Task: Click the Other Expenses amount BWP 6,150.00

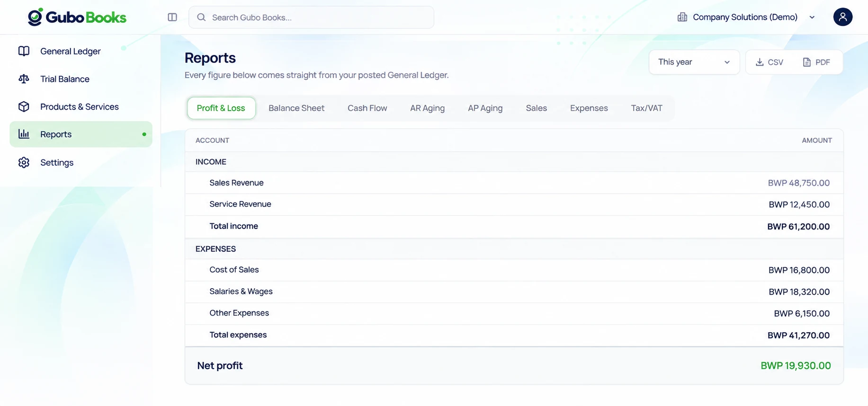Action: (801, 313)
